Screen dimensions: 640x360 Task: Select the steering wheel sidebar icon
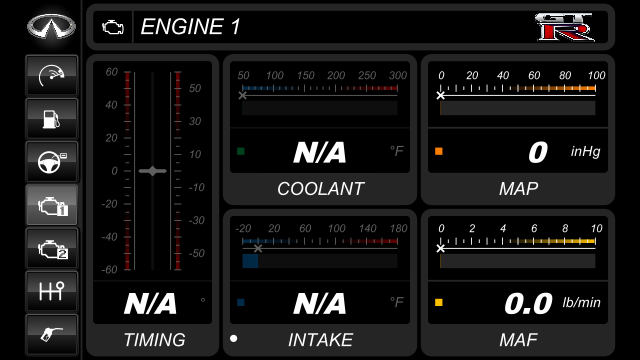point(51,162)
